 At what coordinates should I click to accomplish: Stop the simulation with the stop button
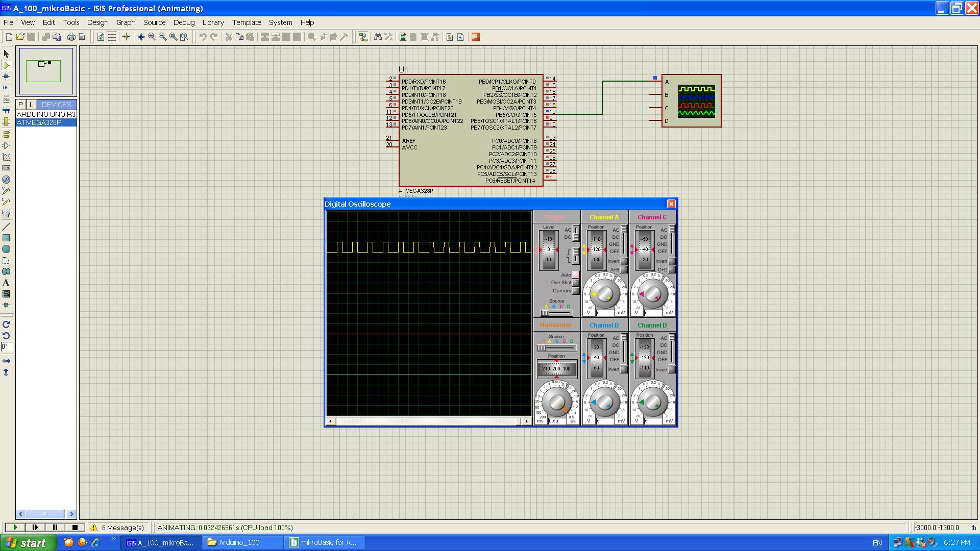[x=75, y=528]
